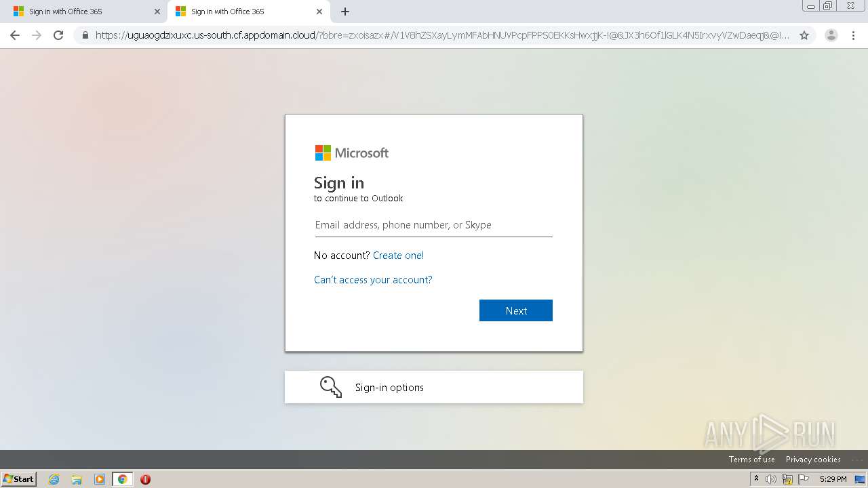Click the browser forward arrow
This screenshot has height=488, width=868.
[37, 35]
